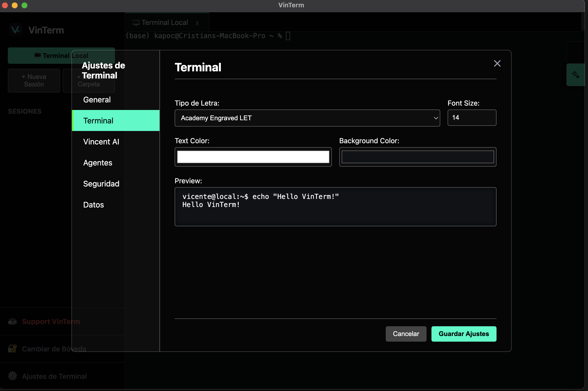Click Ajustes de Terminal in the sidebar
This screenshot has width=588, height=391.
[x=54, y=376]
